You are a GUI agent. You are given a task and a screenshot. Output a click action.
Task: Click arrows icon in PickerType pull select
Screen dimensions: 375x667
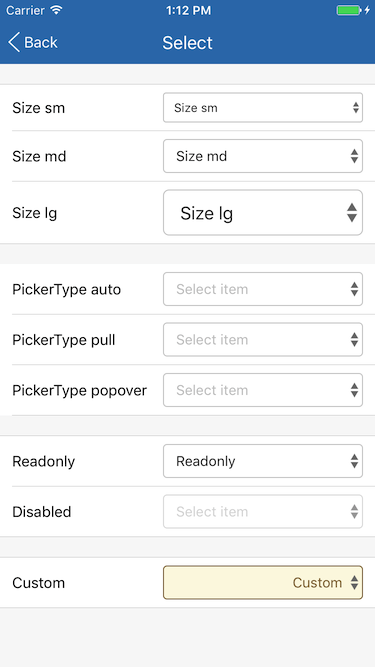point(354,339)
